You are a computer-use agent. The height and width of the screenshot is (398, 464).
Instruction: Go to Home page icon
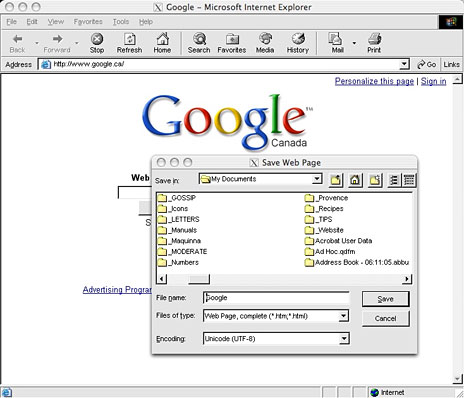point(162,43)
